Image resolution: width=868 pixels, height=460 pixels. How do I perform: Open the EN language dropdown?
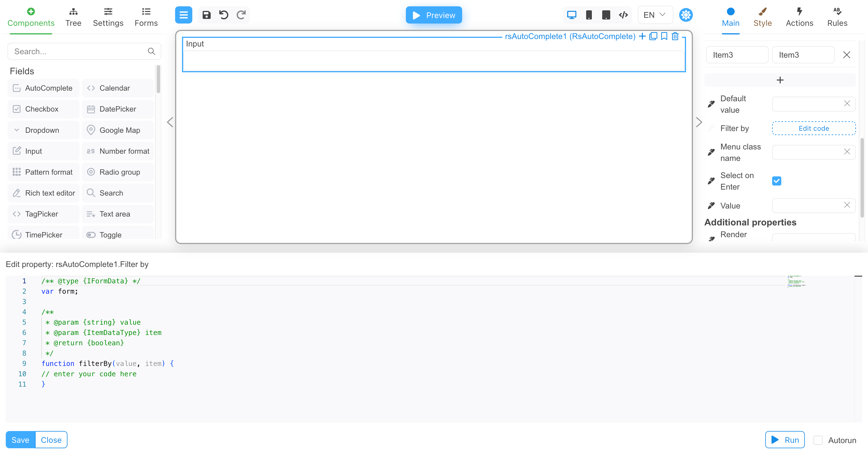655,15
